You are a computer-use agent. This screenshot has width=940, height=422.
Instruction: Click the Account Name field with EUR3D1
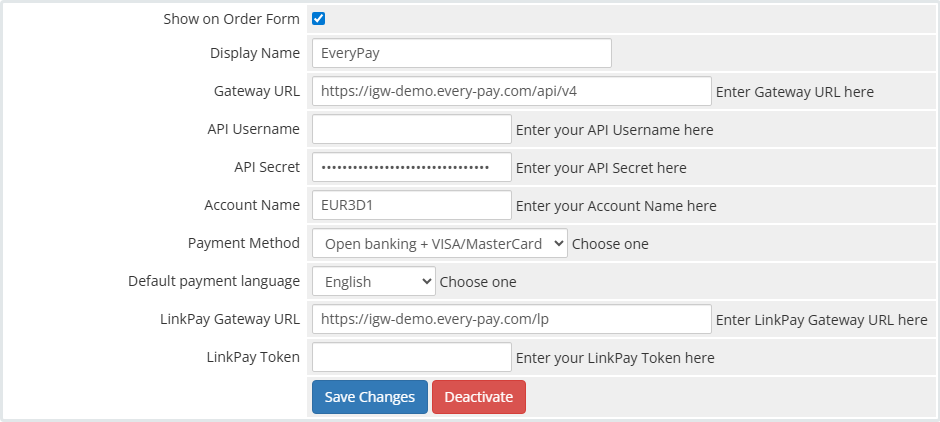coord(411,205)
